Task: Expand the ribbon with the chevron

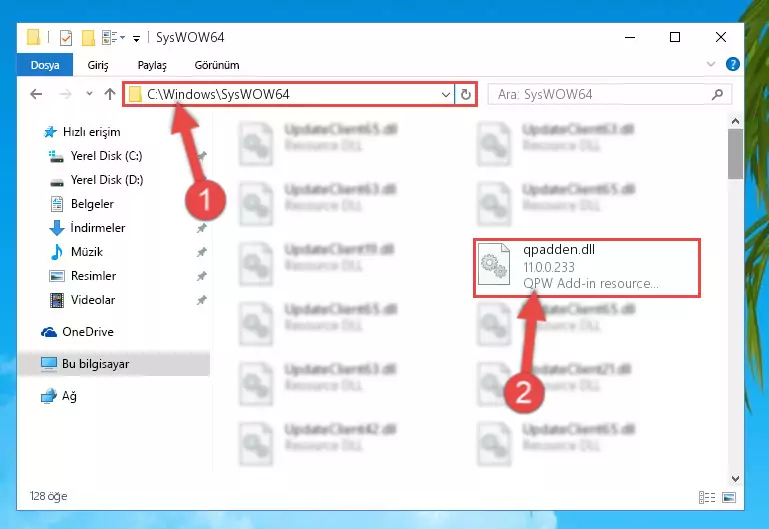Action: 711,64
